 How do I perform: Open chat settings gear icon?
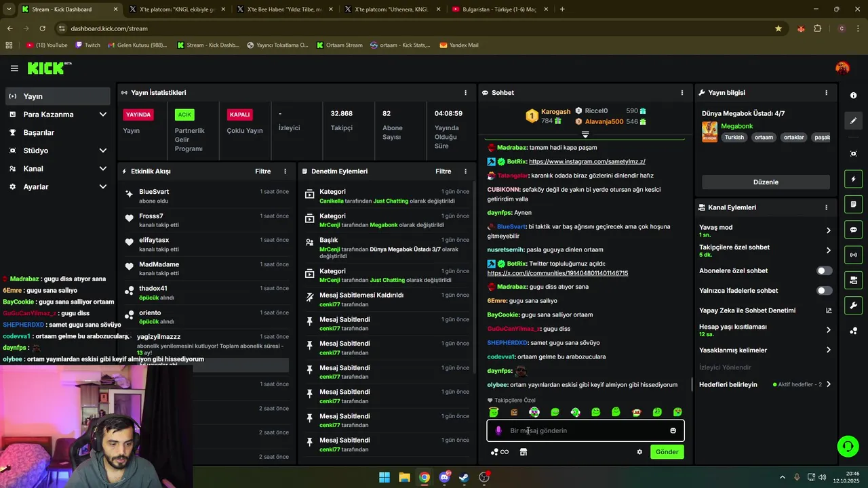(639, 452)
